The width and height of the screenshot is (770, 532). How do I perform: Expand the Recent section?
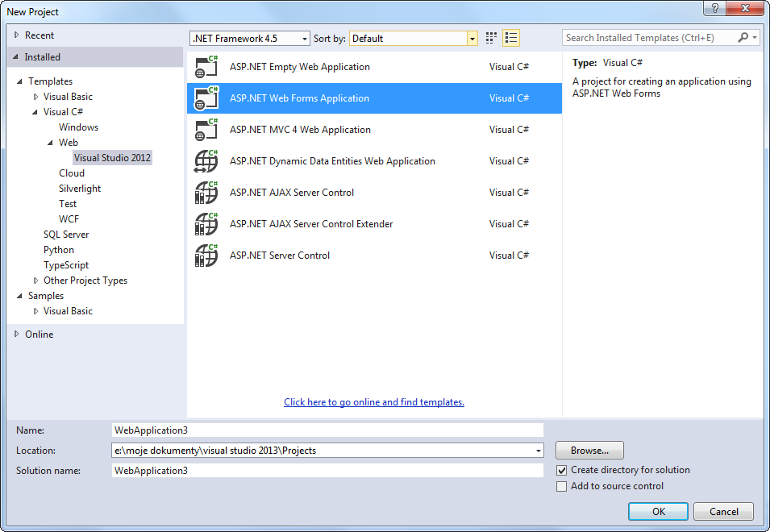click(x=17, y=35)
